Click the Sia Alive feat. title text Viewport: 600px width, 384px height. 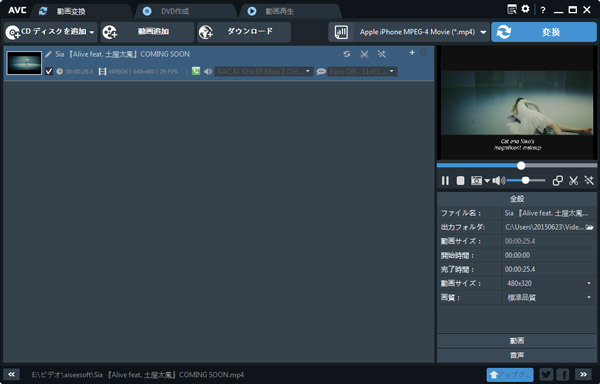122,54
